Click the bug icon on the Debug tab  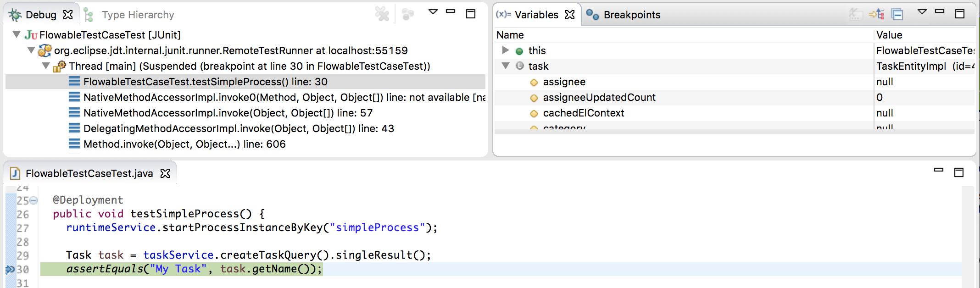(15, 15)
